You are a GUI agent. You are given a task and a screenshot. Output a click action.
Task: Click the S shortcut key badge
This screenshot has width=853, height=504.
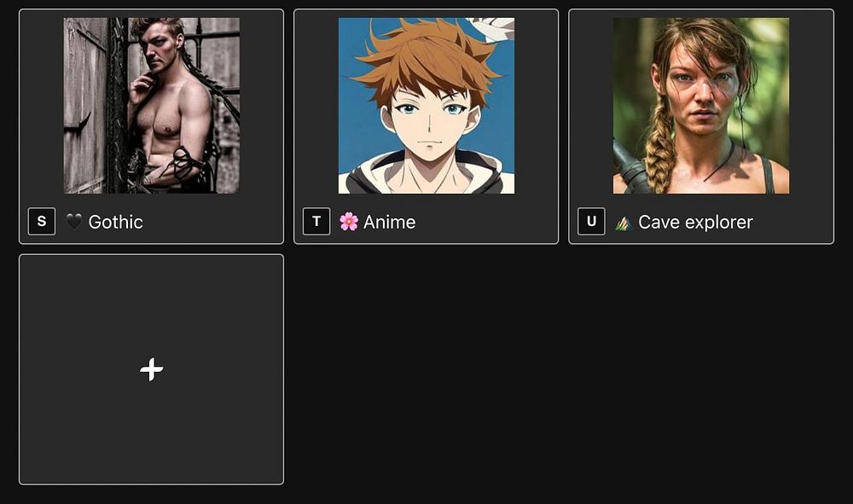[42, 221]
